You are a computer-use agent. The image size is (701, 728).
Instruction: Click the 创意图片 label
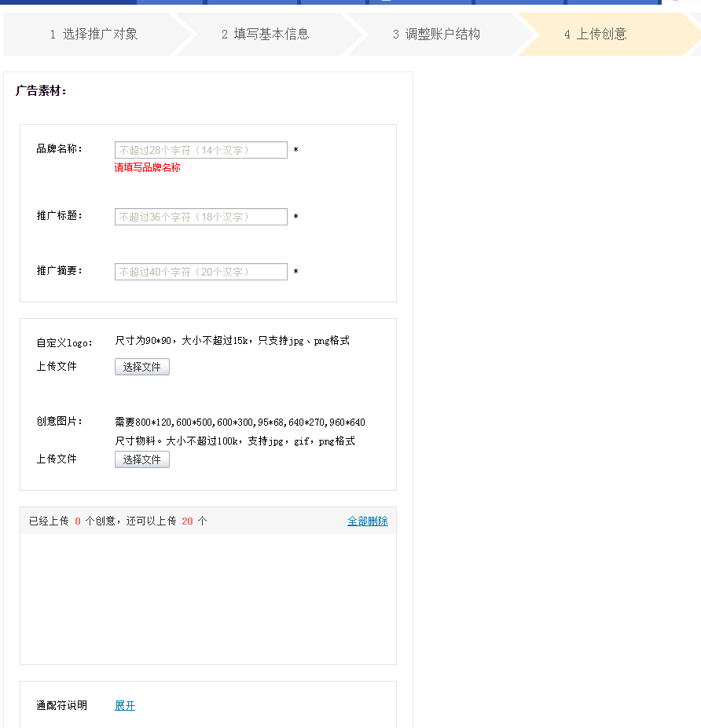(x=60, y=421)
